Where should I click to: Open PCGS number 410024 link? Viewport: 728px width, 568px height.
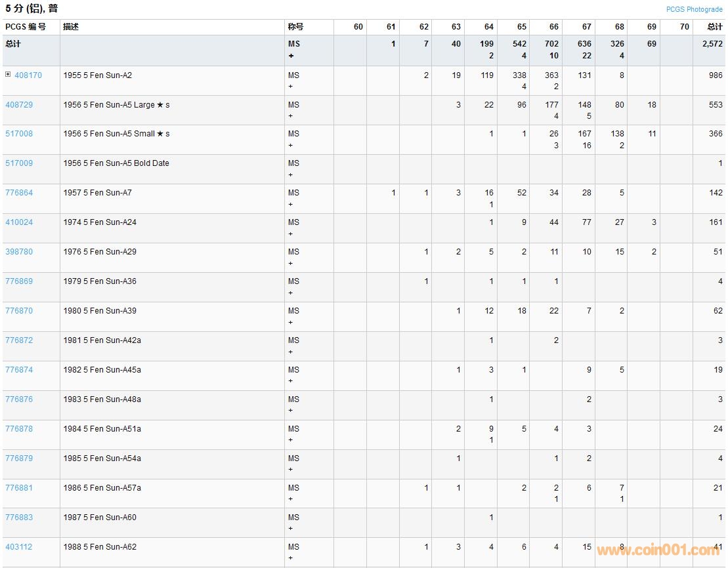tap(19, 222)
